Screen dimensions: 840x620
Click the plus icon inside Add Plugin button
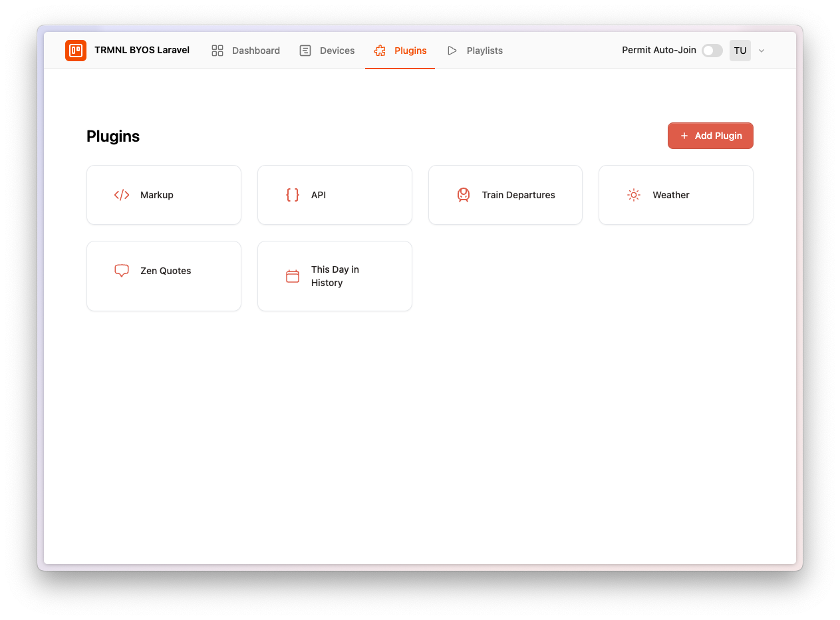(684, 136)
